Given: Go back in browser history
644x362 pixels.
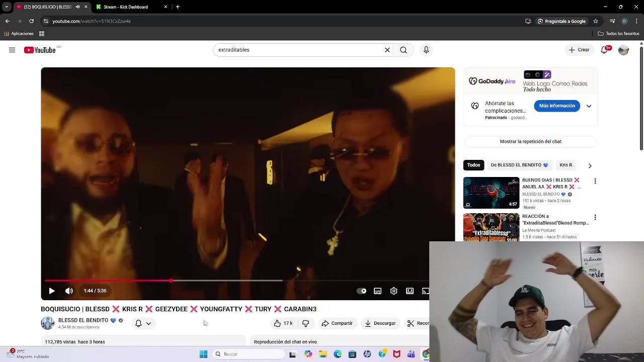Looking at the screenshot, I should (x=7, y=21).
